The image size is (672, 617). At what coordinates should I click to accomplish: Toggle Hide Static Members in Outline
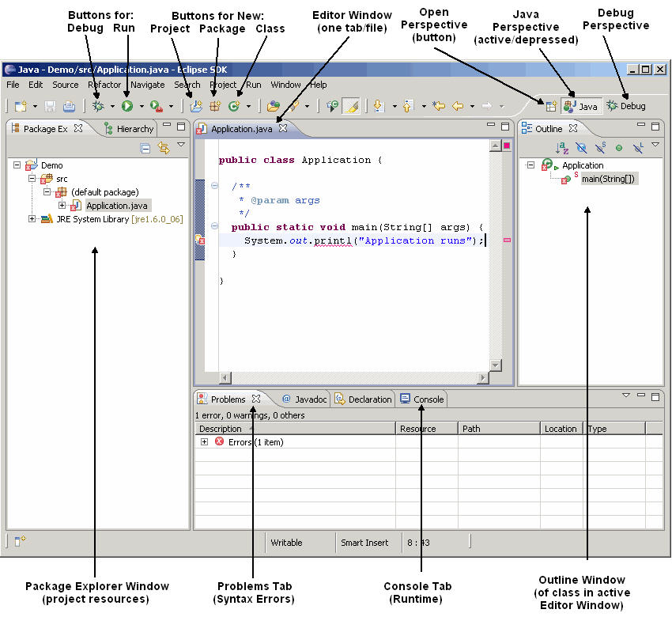point(600,146)
